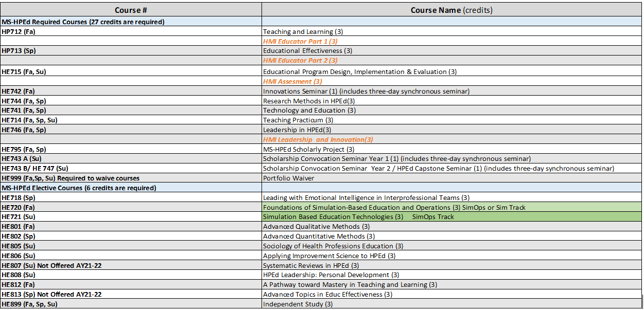Select the green 'Simulation Based Education Technologies' cell
The height and width of the screenshot is (310, 644).
tap(358, 217)
